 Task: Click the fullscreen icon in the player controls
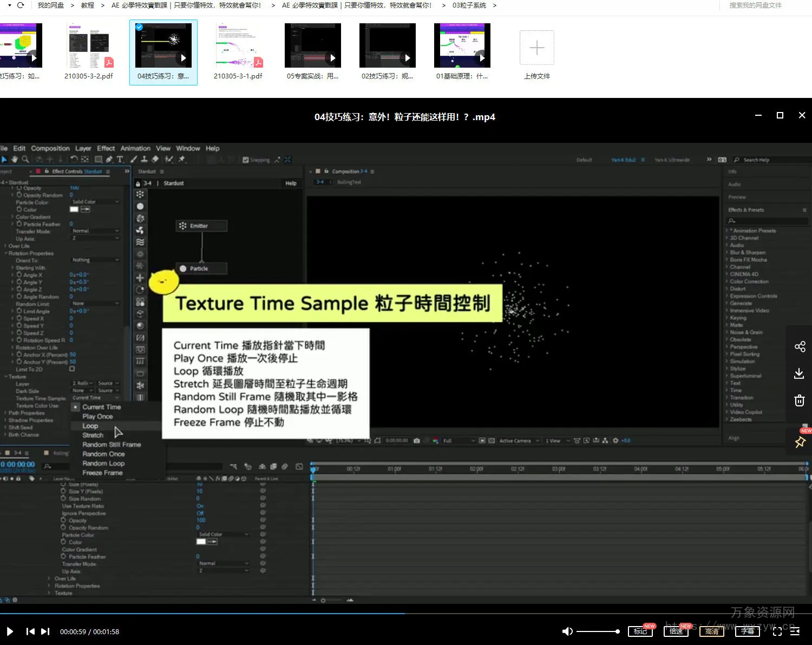(777, 631)
